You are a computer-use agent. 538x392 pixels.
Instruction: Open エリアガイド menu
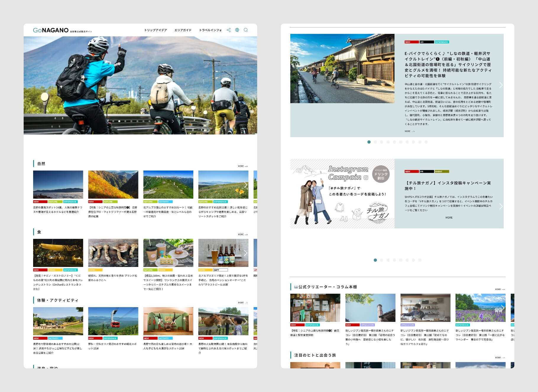pyautogui.click(x=183, y=30)
